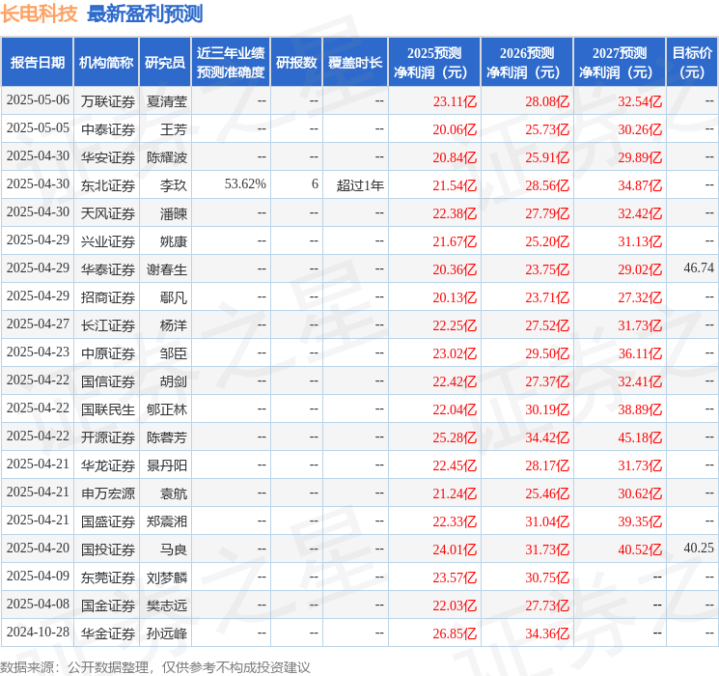Click analyst name 李玖
Viewport: 719px width, 676px height.
(x=173, y=185)
